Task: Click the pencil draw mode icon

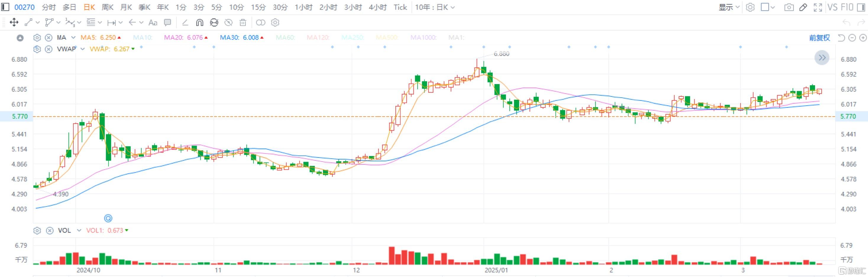Action: (803, 7)
